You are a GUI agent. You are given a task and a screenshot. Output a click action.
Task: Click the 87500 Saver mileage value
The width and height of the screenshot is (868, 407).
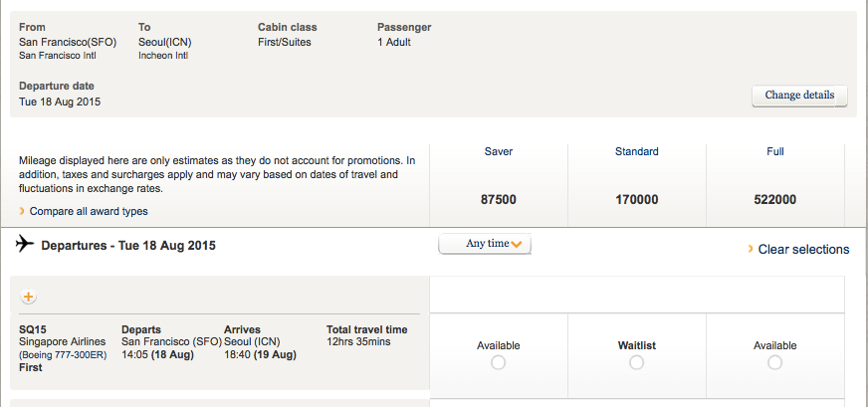[499, 199]
